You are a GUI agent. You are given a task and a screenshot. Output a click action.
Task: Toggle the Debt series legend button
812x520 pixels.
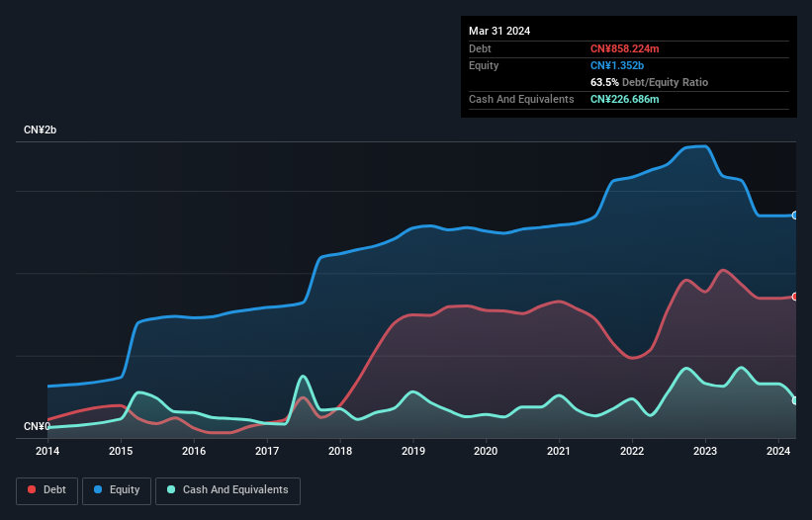(46, 490)
